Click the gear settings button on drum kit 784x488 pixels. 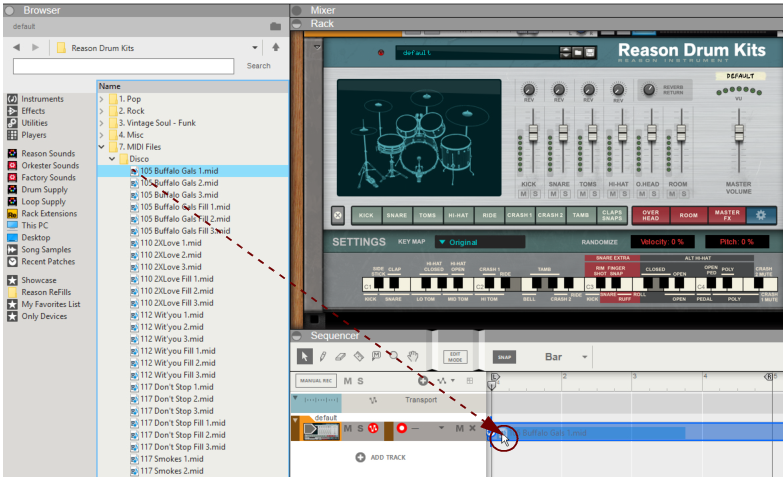[x=760, y=215]
